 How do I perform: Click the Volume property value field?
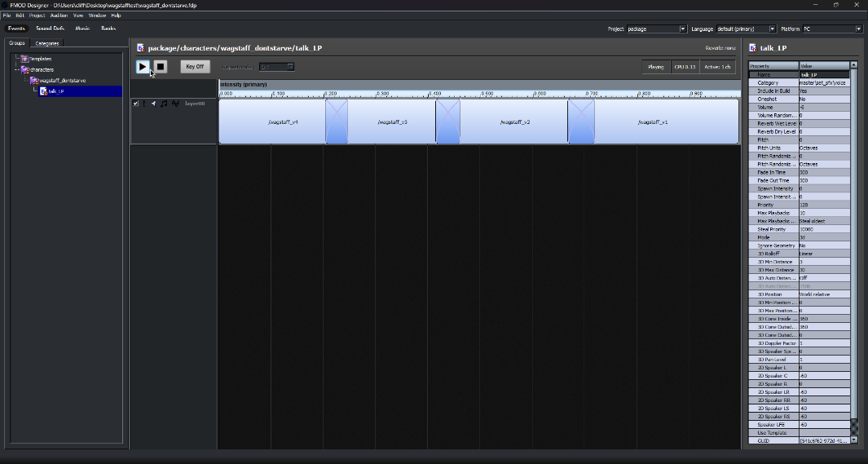[823, 107]
